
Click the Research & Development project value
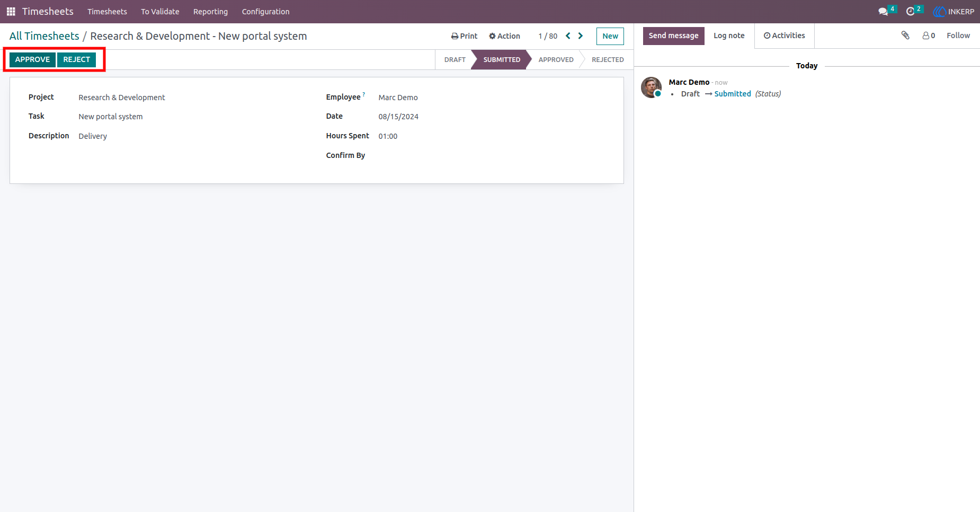pos(122,98)
